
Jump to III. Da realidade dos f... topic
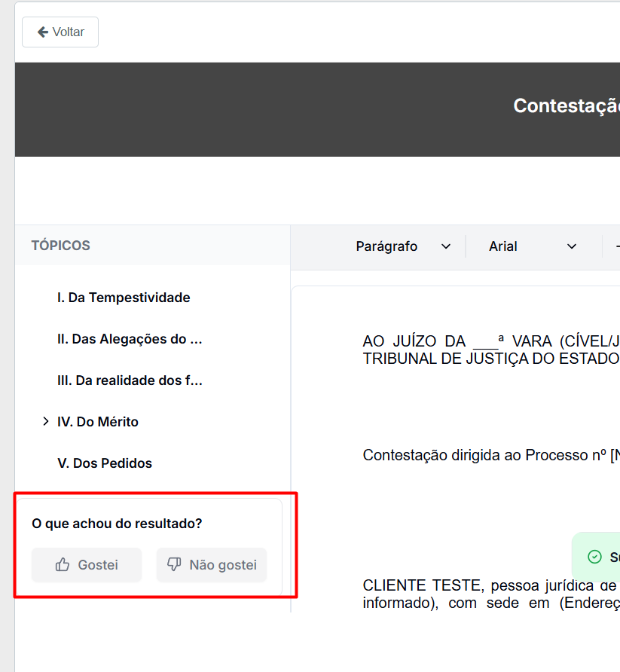pos(130,380)
